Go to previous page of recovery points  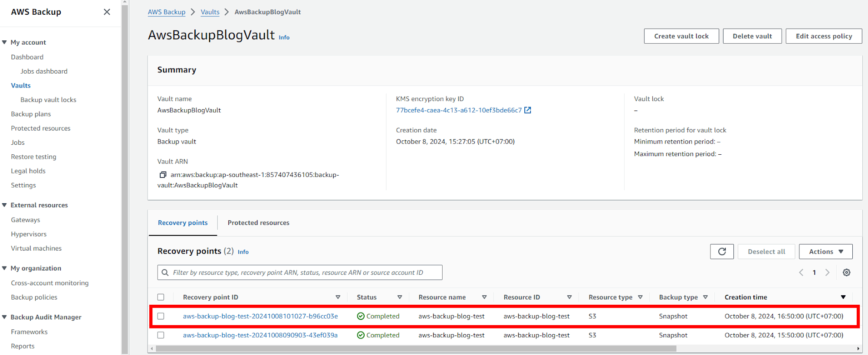click(x=801, y=273)
